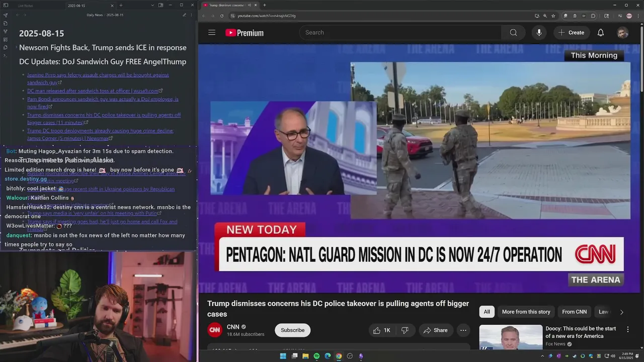Open the paper plane icon in notes ribbon
Image resolution: width=644 pixels, height=362 pixels.
tap(5, 15)
